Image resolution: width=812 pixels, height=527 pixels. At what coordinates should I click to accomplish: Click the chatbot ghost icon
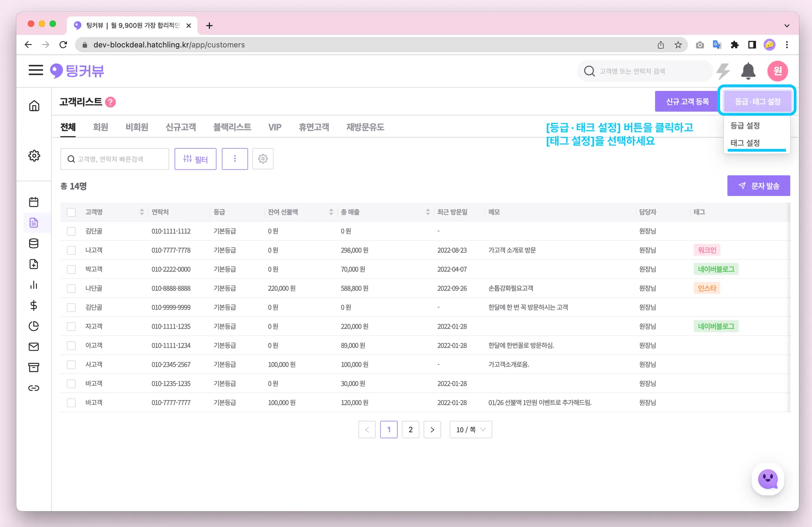768,479
